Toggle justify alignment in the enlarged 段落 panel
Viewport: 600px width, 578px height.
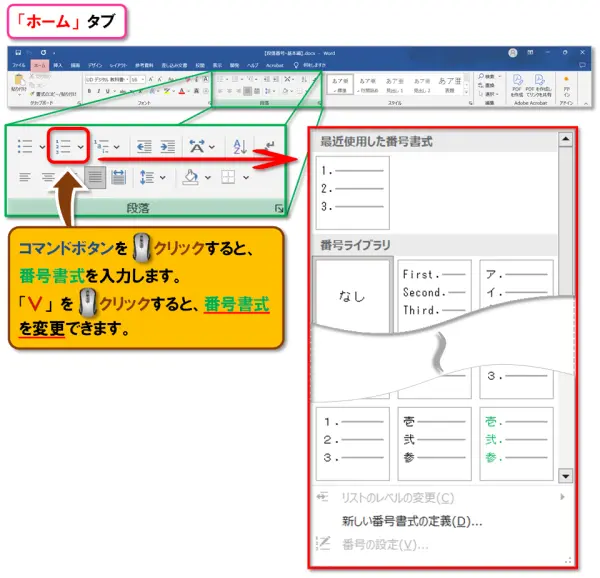(95, 177)
